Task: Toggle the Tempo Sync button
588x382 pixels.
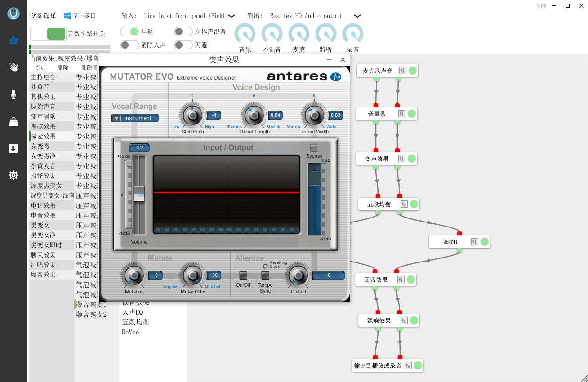Action: 265,275
